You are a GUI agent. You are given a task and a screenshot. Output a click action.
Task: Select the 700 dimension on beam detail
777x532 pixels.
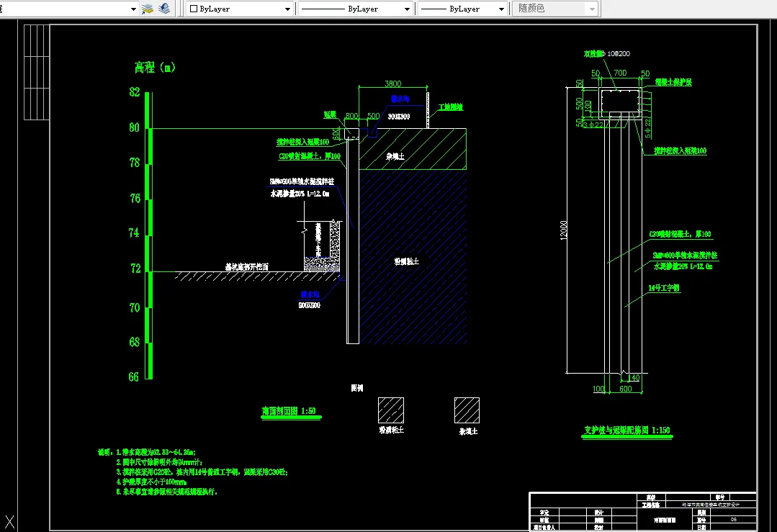[621, 73]
